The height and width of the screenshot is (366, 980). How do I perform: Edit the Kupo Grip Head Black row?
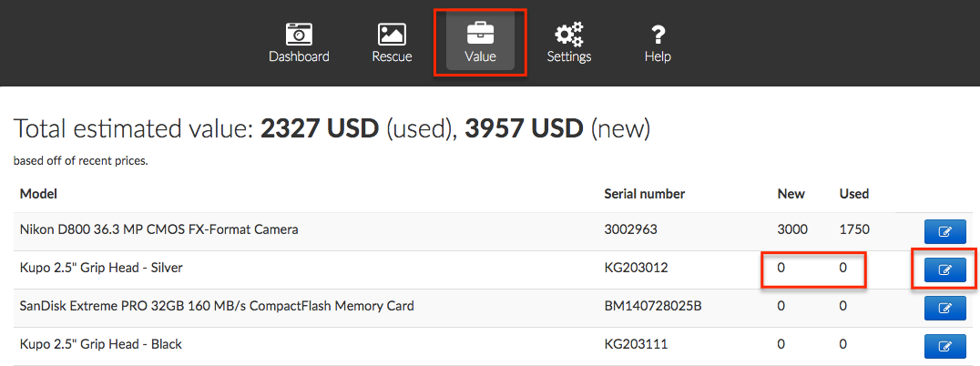(x=944, y=346)
